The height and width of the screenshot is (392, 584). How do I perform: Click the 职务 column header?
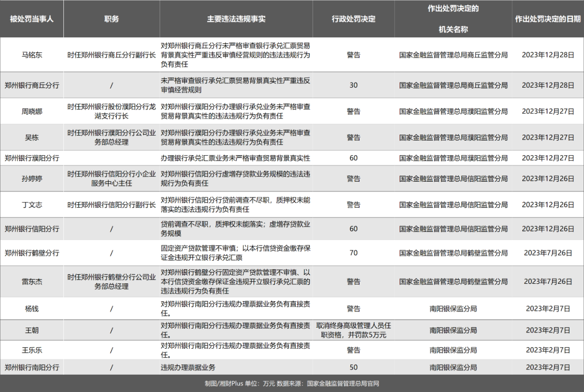coord(111,19)
